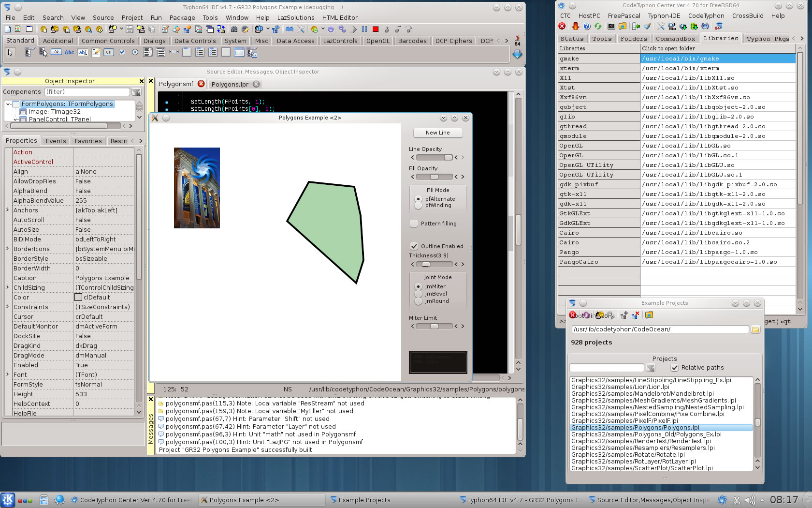Adjust the Thickness(3.9) slider
The width and height of the screenshot is (812, 508).
pyautogui.click(x=434, y=264)
